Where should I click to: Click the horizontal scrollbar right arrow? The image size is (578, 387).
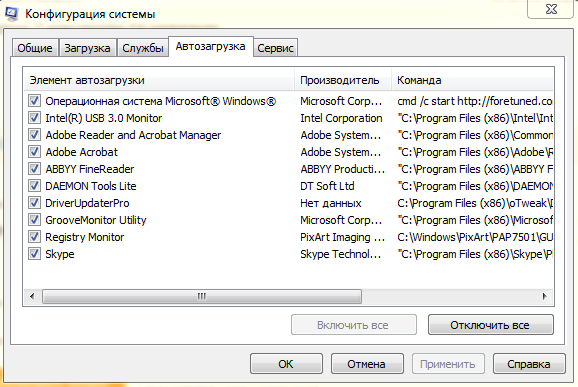point(545,296)
